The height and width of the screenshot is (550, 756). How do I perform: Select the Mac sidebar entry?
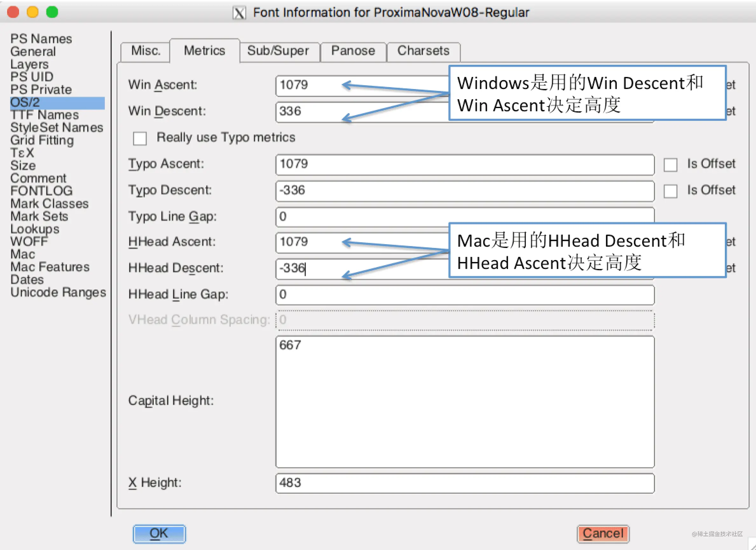(x=22, y=254)
